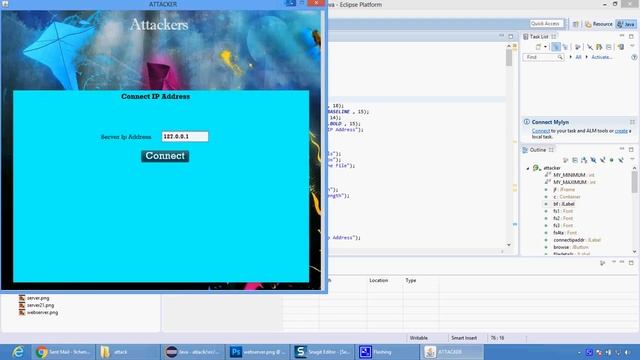Click the Connect button in Attacker window

click(x=165, y=156)
